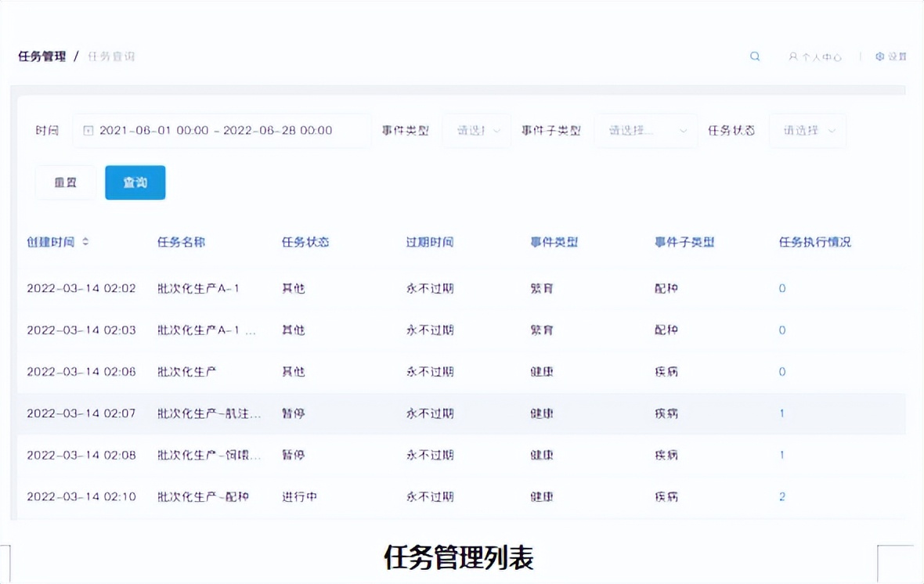Open 个人中心 via the person icon
The height and width of the screenshot is (584, 924).
[x=815, y=56]
